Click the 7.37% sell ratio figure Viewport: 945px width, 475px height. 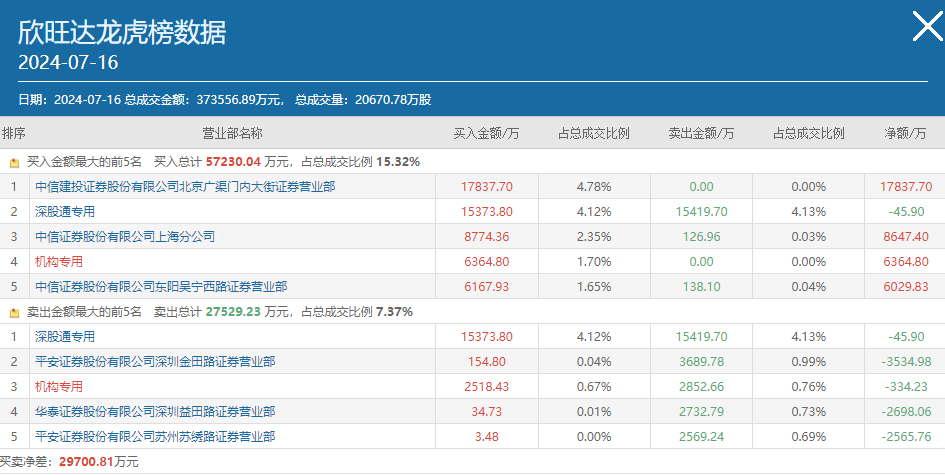coord(394,312)
